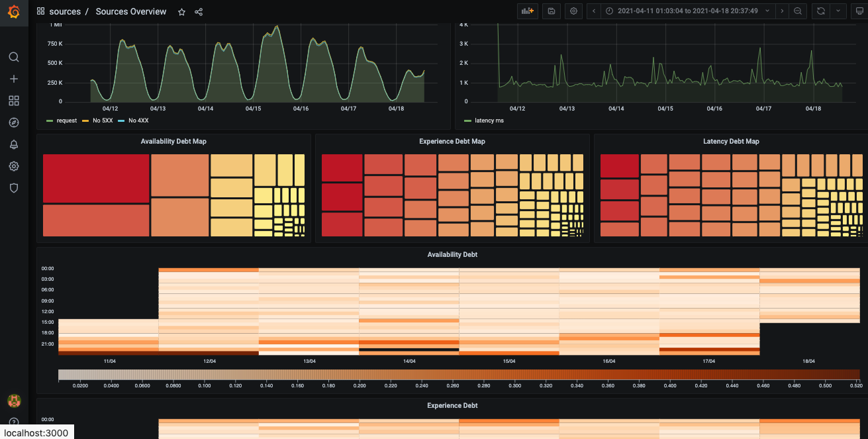The height and width of the screenshot is (439, 868).
Task: Open the Server Admin shield icon
Action: [x=13, y=188]
